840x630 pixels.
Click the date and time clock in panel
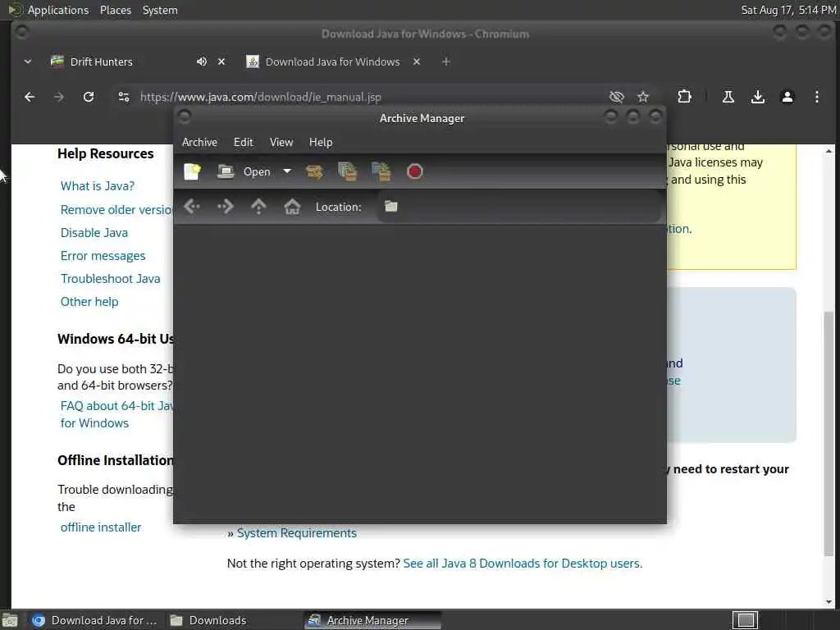click(788, 10)
